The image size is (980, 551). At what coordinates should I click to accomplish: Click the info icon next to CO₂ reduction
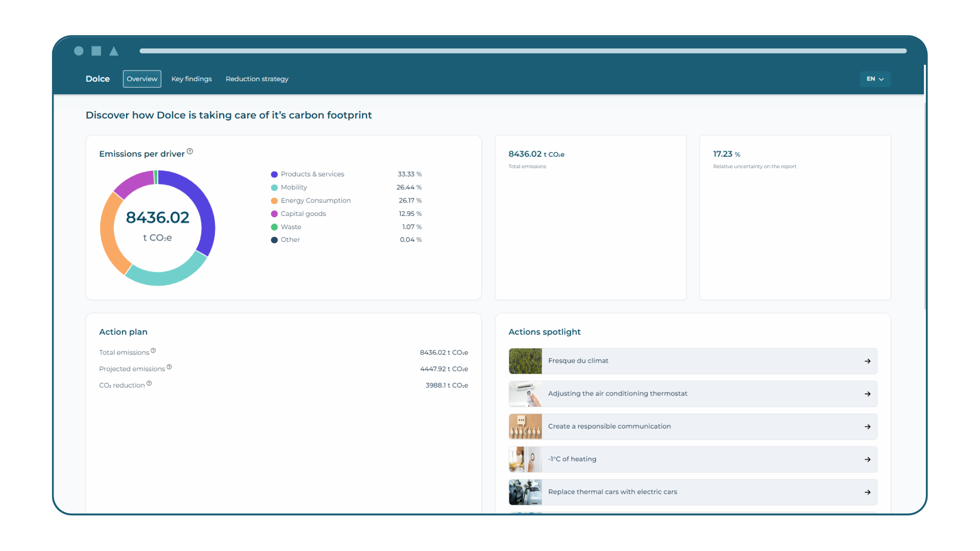click(149, 383)
